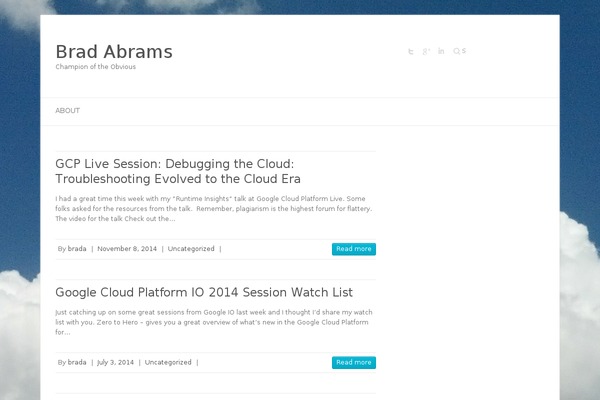Open author brada on November post

(77, 249)
